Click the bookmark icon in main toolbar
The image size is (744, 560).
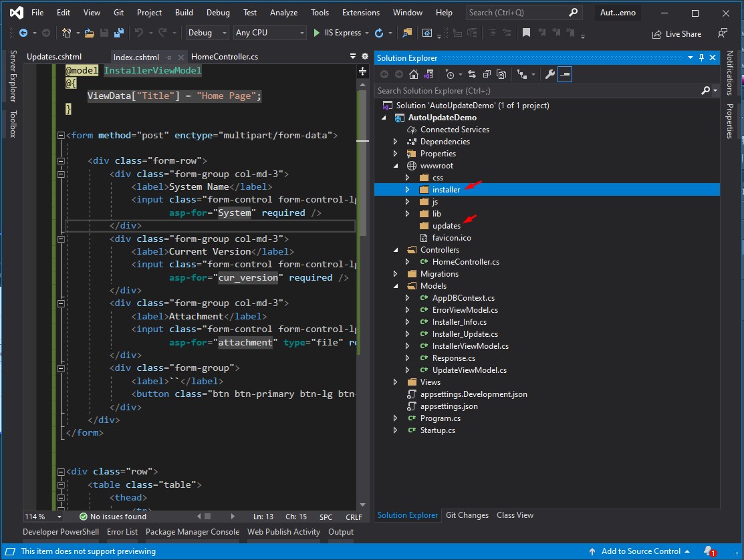tap(527, 33)
